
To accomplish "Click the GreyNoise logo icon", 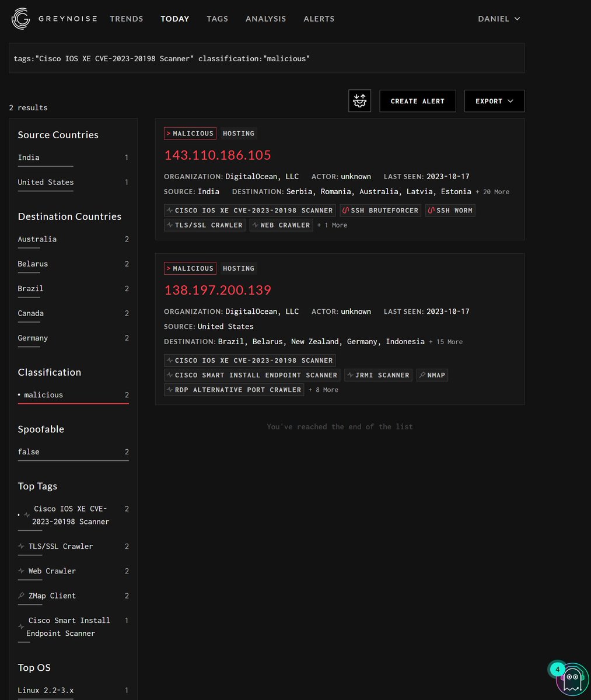I will click(x=20, y=19).
